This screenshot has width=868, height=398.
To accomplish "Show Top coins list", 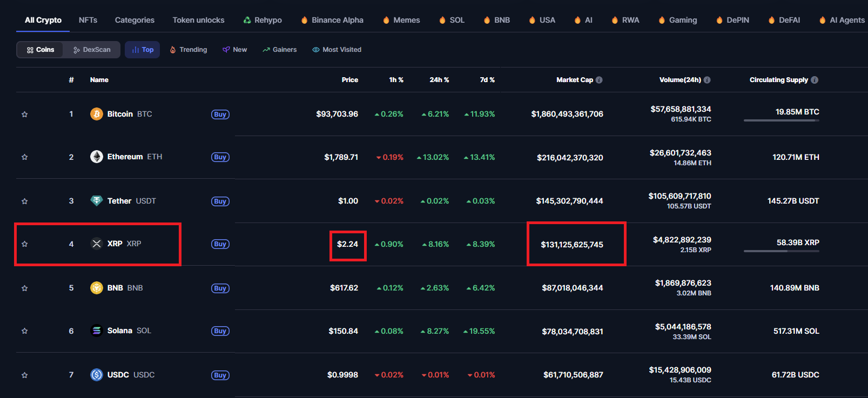I will [143, 50].
